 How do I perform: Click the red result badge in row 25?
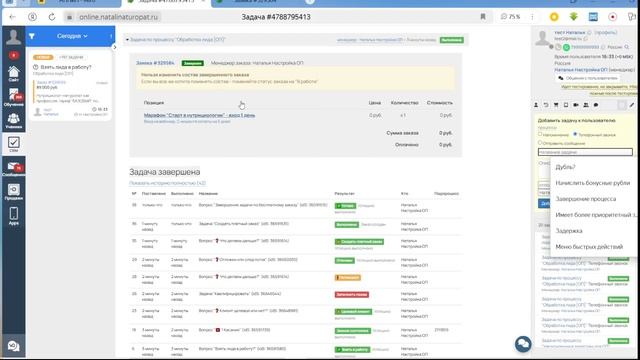pyautogui.click(x=352, y=294)
